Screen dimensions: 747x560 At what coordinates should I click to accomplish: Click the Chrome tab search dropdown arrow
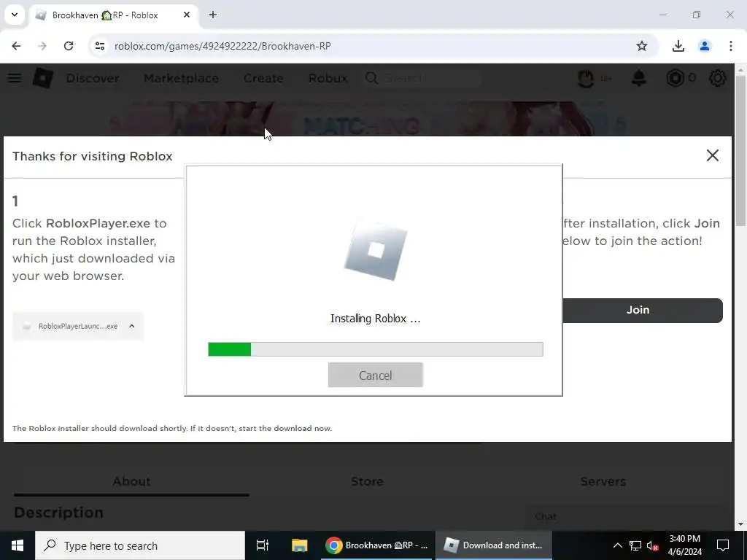(x=15, y=15)
